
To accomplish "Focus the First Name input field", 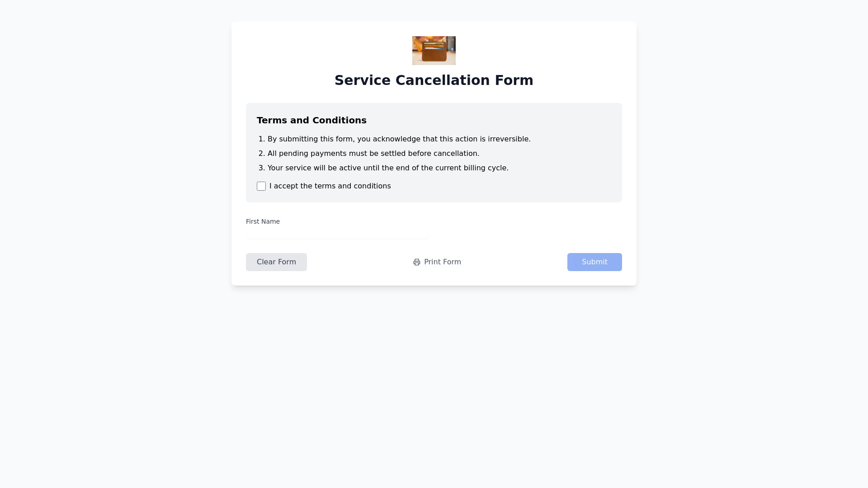I will 337,233.
